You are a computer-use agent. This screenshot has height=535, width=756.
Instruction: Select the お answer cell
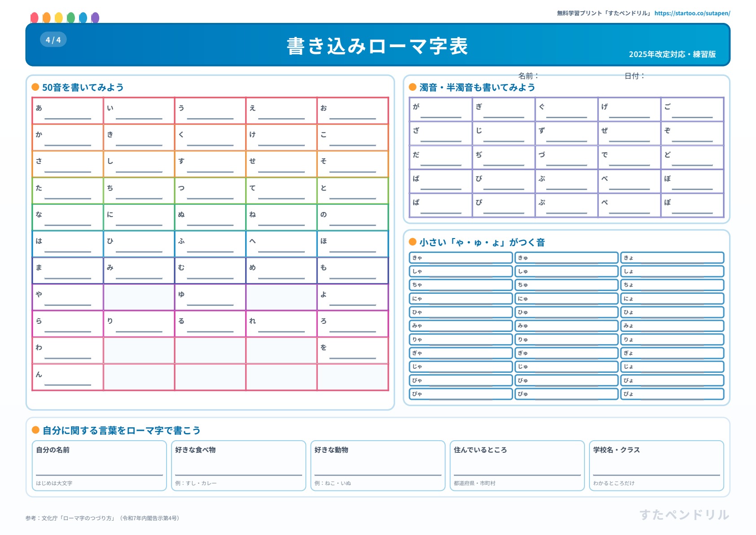pyautogui.click(x=353, y=111)
